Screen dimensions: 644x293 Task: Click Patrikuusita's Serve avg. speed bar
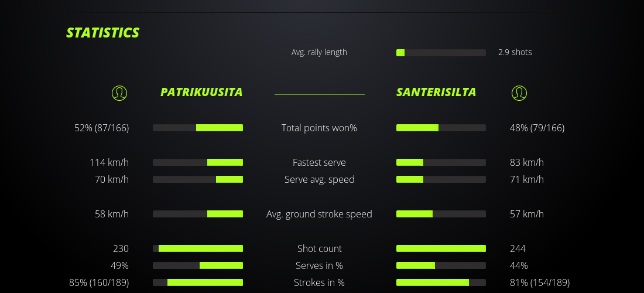198,179
